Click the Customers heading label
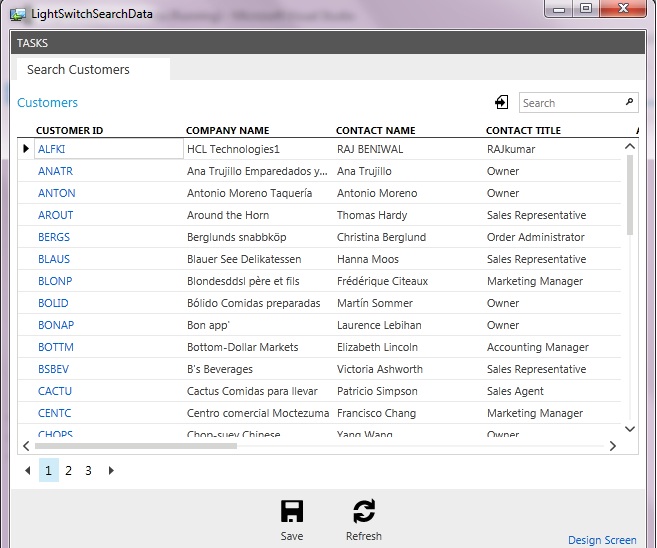657x548 pixels. click(x=47, y=103)
